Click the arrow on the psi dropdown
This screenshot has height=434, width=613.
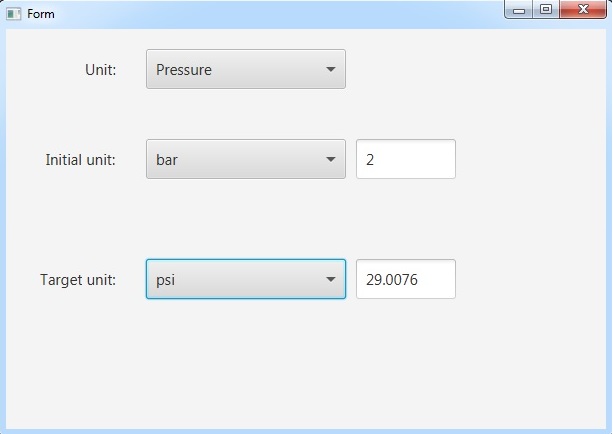click(x=331, y=280)
